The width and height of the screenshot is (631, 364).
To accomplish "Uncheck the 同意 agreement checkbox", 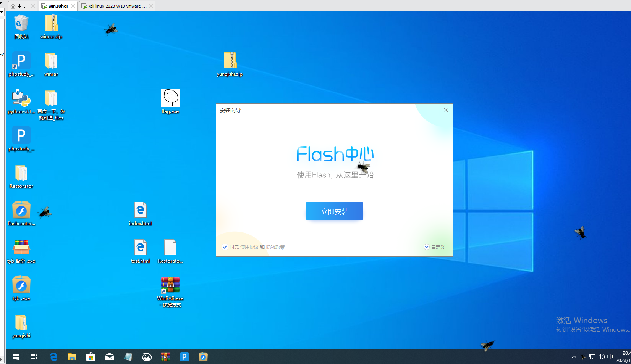I will click(225, 247).
